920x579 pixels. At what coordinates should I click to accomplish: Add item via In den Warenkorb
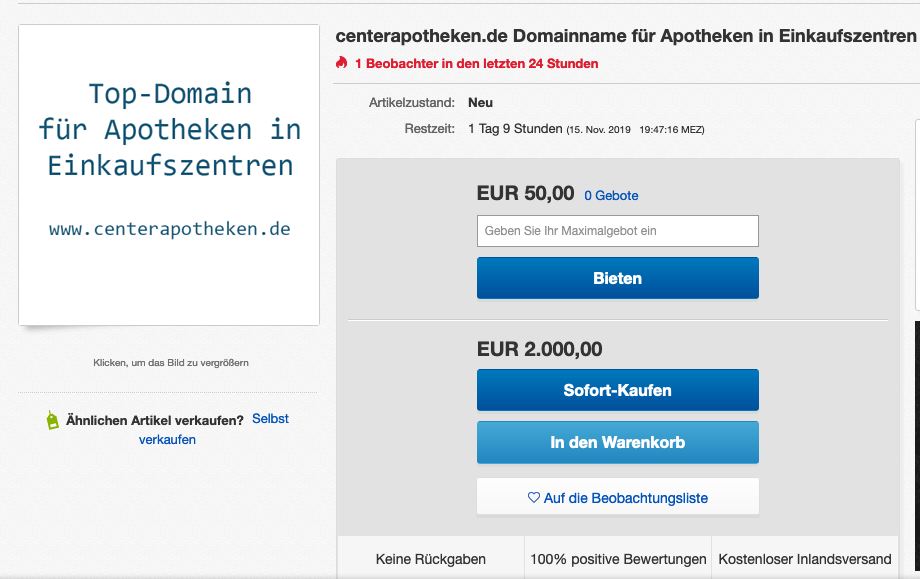pos(617,442)
